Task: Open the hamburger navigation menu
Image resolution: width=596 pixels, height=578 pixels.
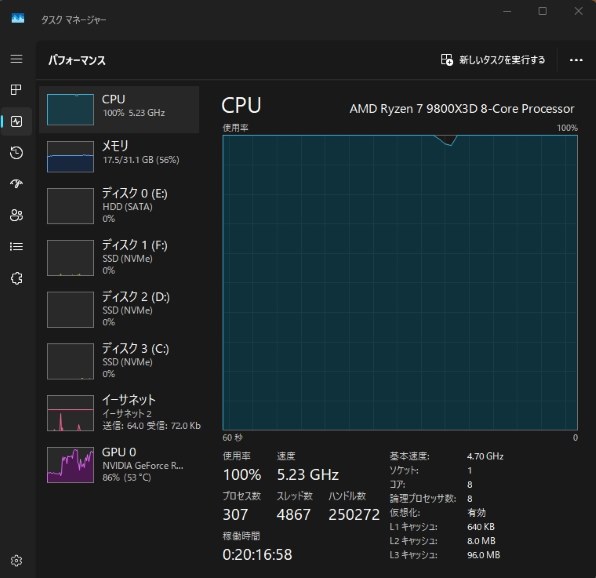Action: point(16,59)
